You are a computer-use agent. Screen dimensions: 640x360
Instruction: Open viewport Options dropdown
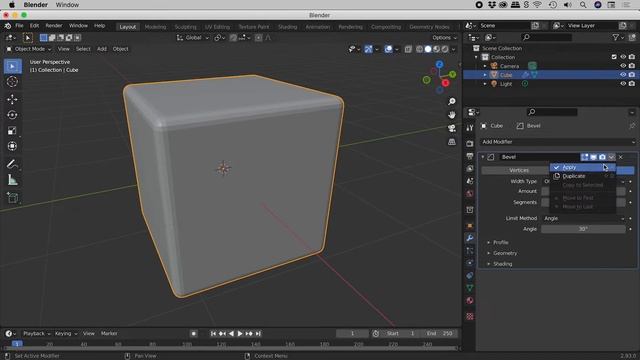(x=444, y=38)
